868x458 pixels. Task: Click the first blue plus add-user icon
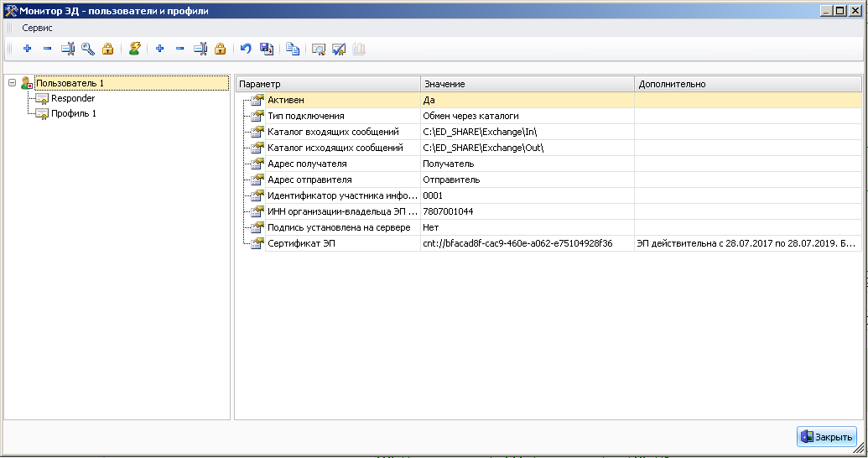pyautogui.click(x=27, y=49)
